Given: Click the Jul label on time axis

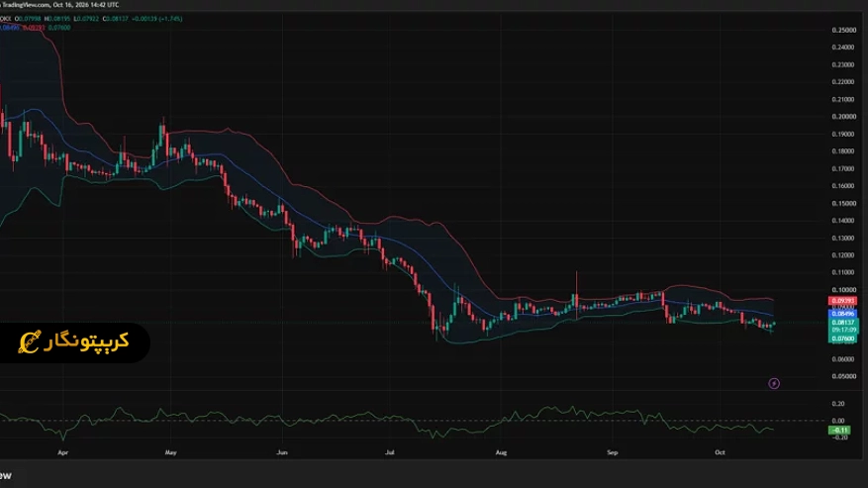Looking at the screenshot, I should point(390,452).
